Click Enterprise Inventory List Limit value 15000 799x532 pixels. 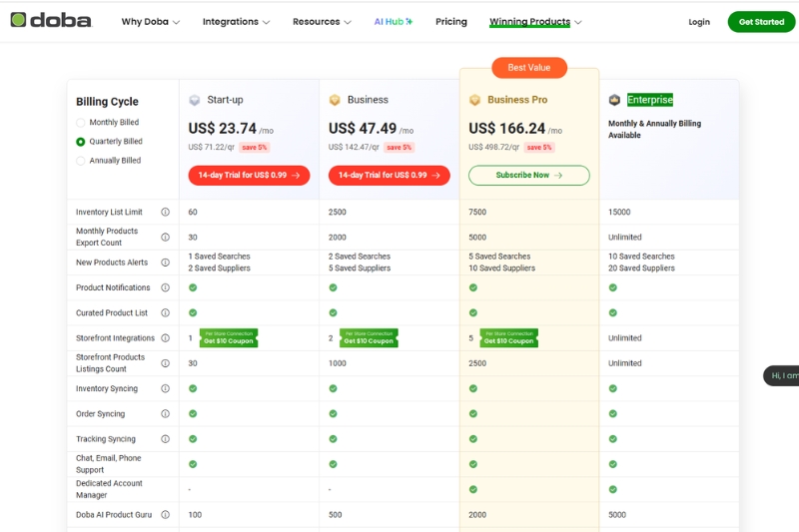(619, 212)
